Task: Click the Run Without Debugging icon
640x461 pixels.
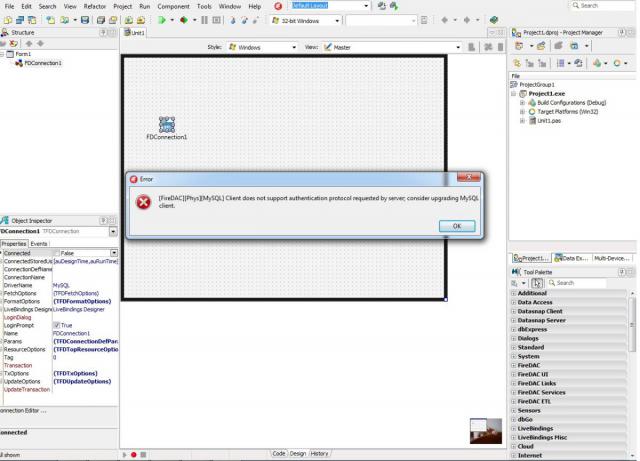Action: [184, 20]
